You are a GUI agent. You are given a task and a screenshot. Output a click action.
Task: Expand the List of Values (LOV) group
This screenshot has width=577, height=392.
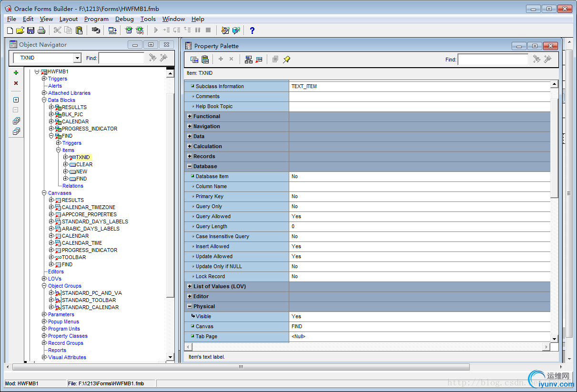coord(190,287)
